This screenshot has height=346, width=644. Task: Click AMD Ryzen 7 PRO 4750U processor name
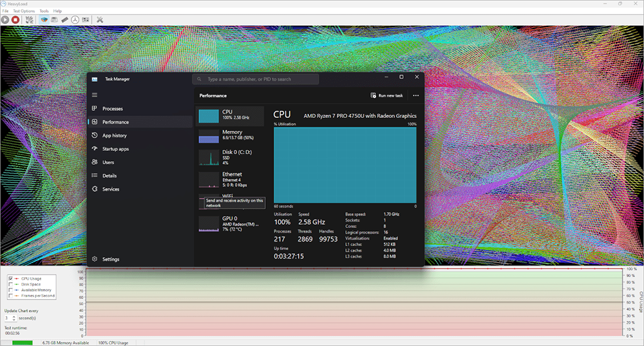click(x=360, y=116)
